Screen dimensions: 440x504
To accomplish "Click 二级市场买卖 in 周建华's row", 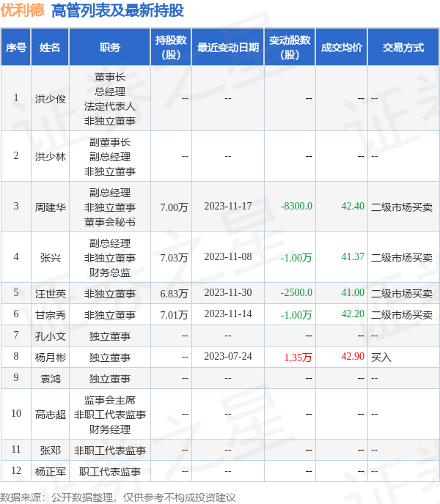I will pos(402,207).
